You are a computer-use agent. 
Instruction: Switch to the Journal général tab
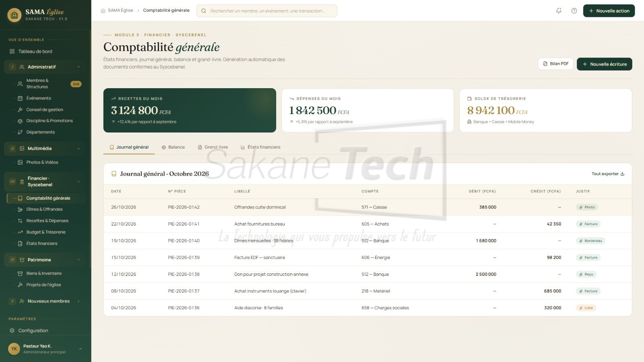click(129, 147)
